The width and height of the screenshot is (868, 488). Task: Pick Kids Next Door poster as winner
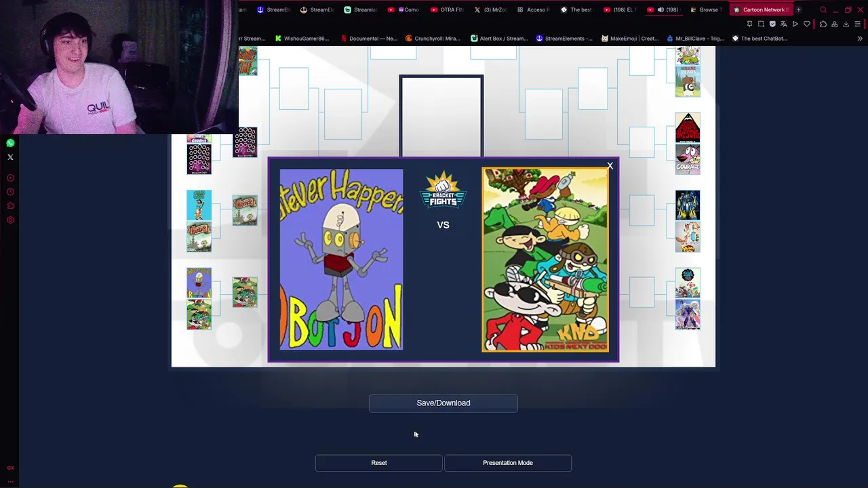click(x=545, y=260)
